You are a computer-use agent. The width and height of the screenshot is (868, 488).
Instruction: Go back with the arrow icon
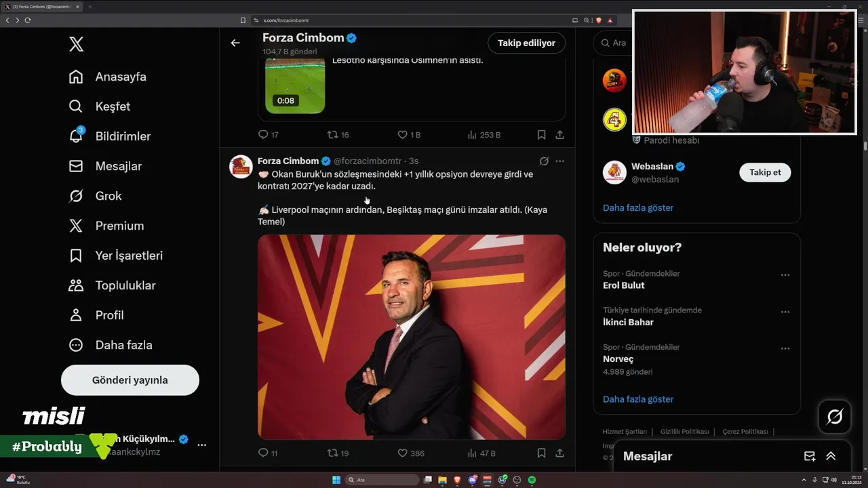235,43
